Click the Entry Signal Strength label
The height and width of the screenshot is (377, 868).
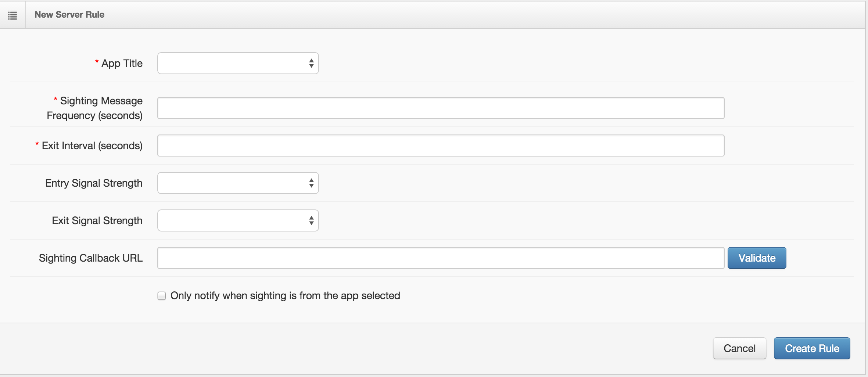coord(94,183)
